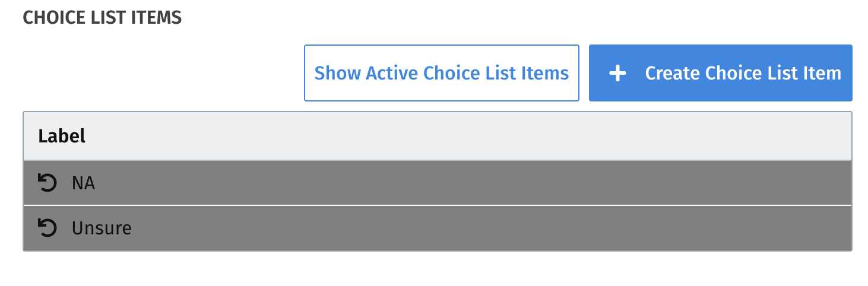
Task: Click the CHOICE LIST ITEMS heading
Action: coord(102,18)
